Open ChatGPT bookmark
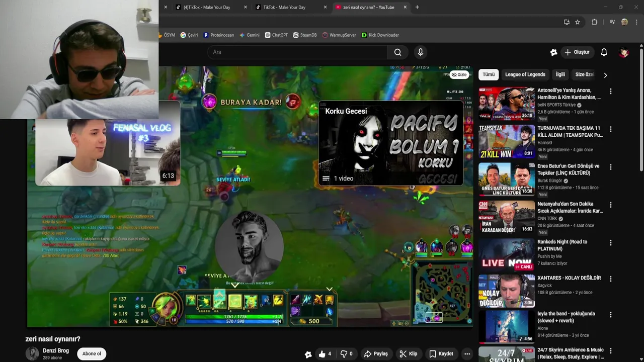 (x=276, y=35)
